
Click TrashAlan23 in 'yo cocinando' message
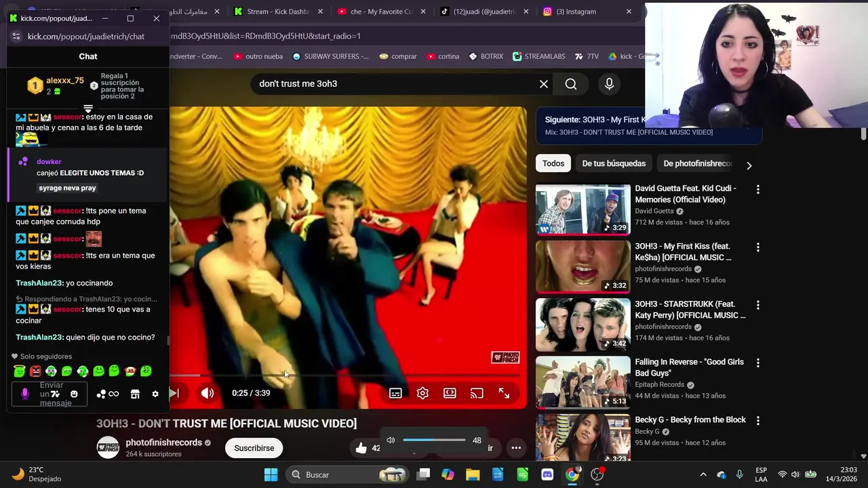(39, 283)
